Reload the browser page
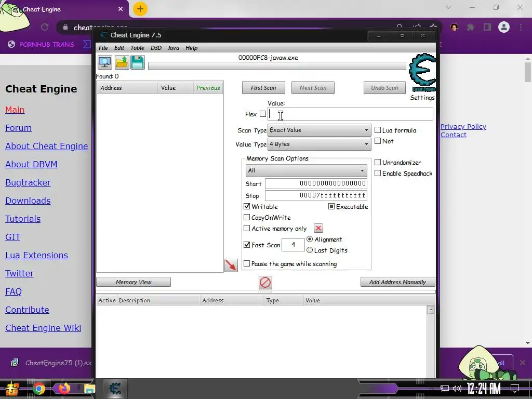The height and width of the screenshot is (399, 532). 45,27
